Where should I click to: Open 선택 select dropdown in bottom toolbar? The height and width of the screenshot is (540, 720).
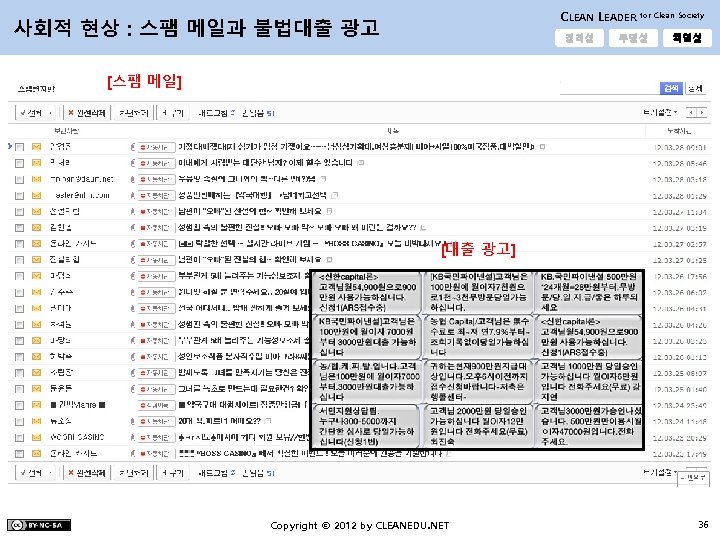[36, 473]
